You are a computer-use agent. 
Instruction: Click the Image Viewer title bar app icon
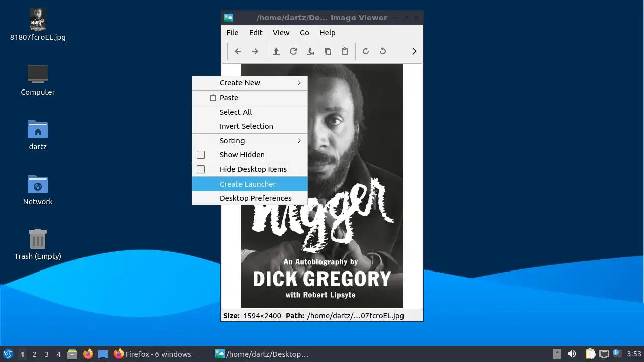228,18
